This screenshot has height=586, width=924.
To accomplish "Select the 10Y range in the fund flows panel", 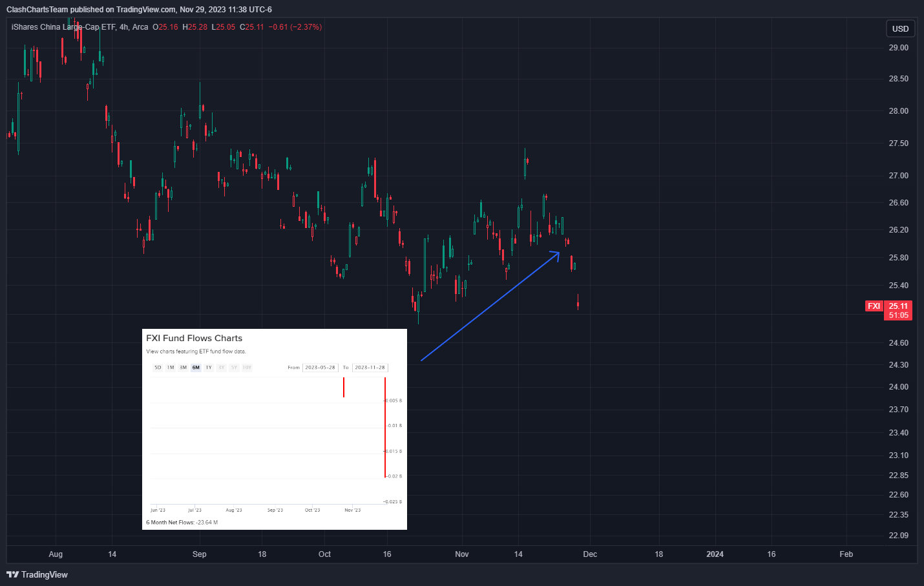I will [x=247, y=368].
